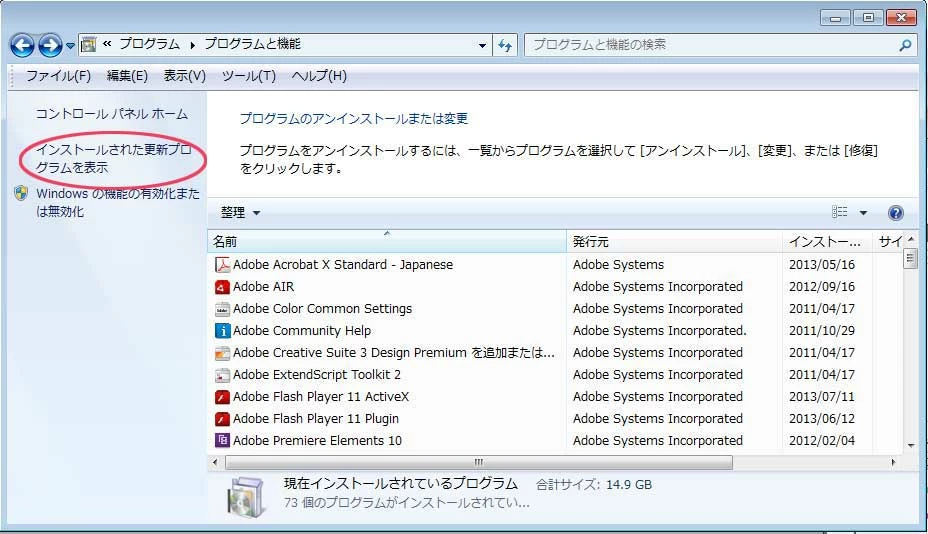Select Adobe Color Common Settings entry
Viewport: 928px width, 534px height.
[322, 308]
